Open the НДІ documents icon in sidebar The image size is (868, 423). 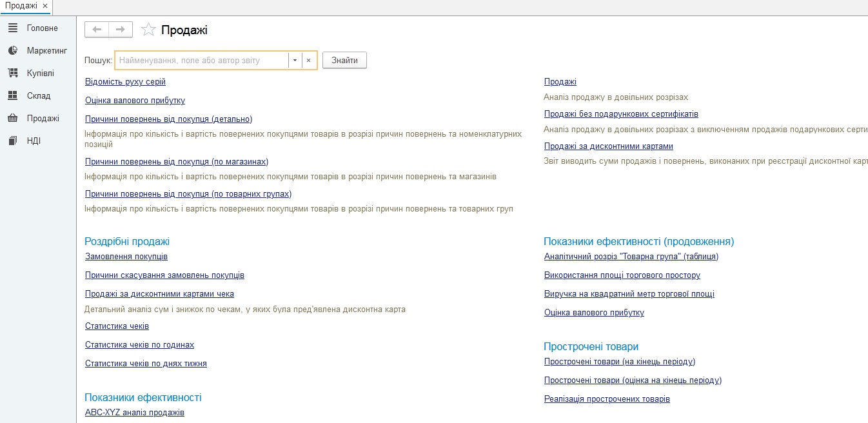click(13, 141)
